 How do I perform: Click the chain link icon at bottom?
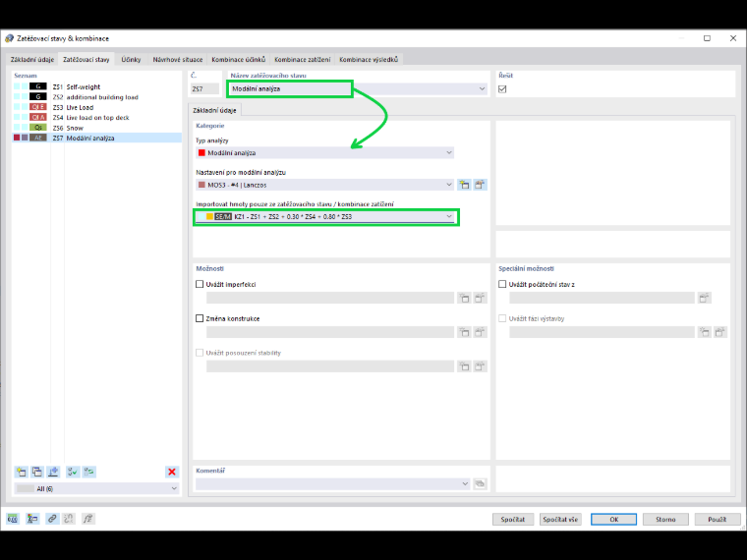(52, 519)
